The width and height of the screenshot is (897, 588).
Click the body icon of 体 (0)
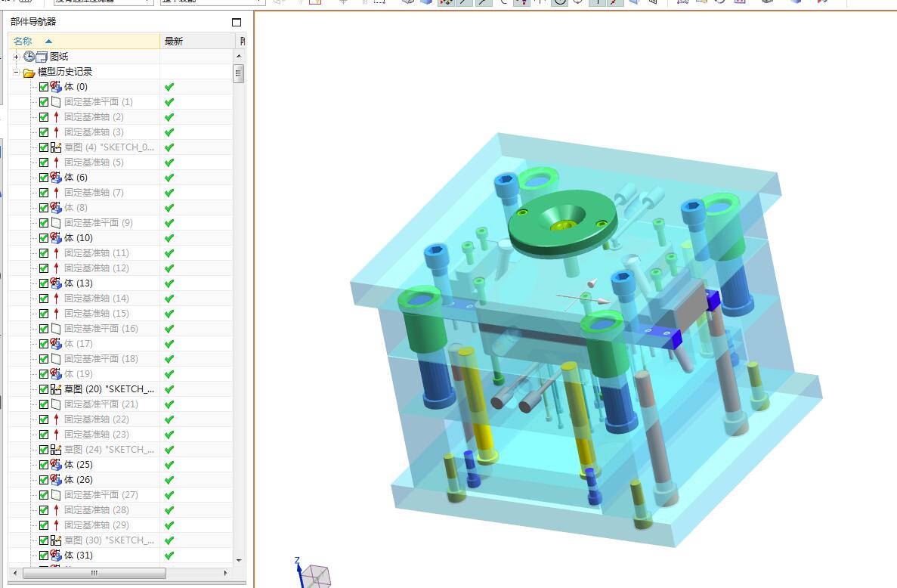point(56,87)
